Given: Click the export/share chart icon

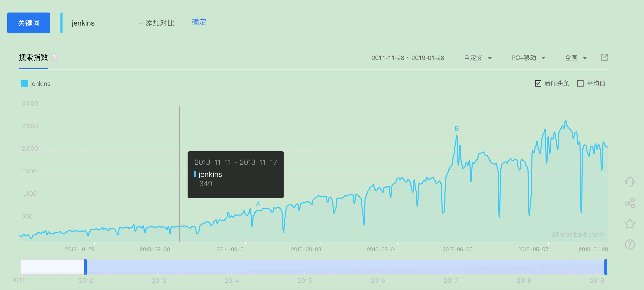Looking at the screenshot, I should click(x=604, y=57).
